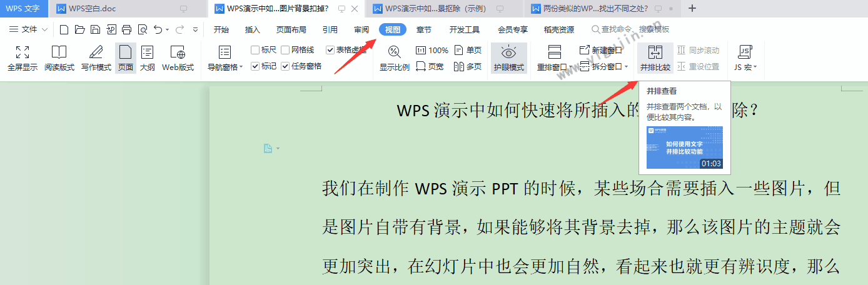Fit to 页宽 page width

click(x=430, y=66)
